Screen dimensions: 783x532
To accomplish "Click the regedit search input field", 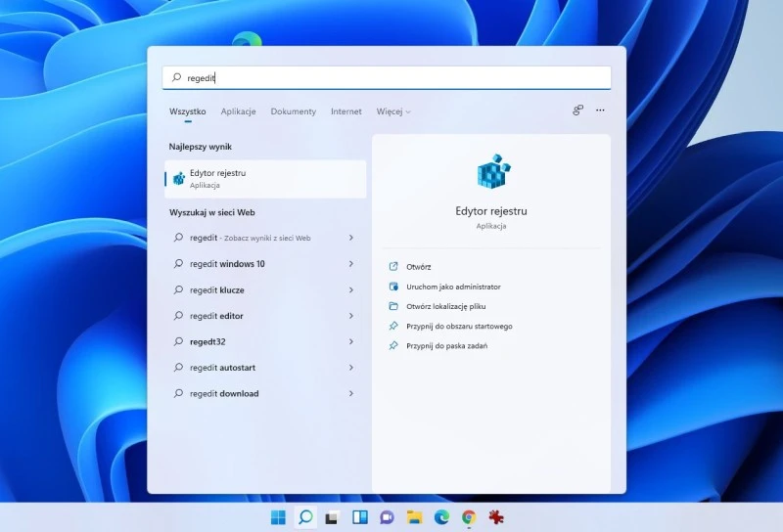I will pos(387,78).
